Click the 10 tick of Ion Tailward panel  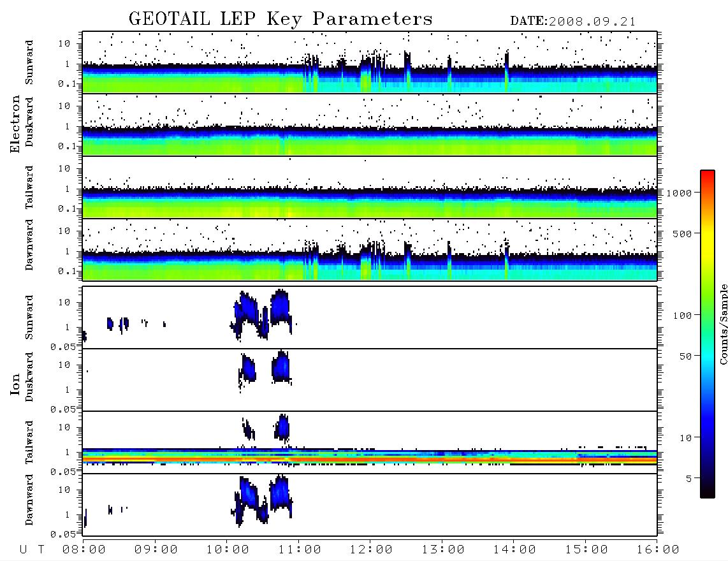(64, 427)
